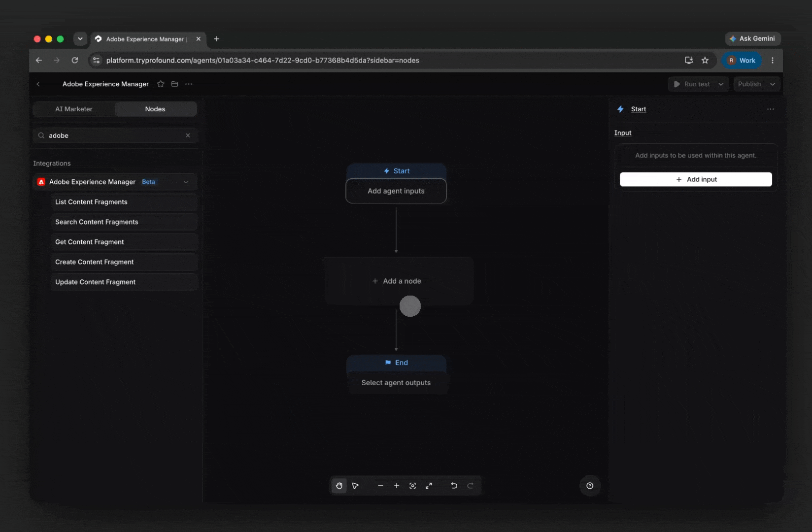Zoom in with the plus icon
The width and height of the screenshot is (812, 532).
(397, 486)
